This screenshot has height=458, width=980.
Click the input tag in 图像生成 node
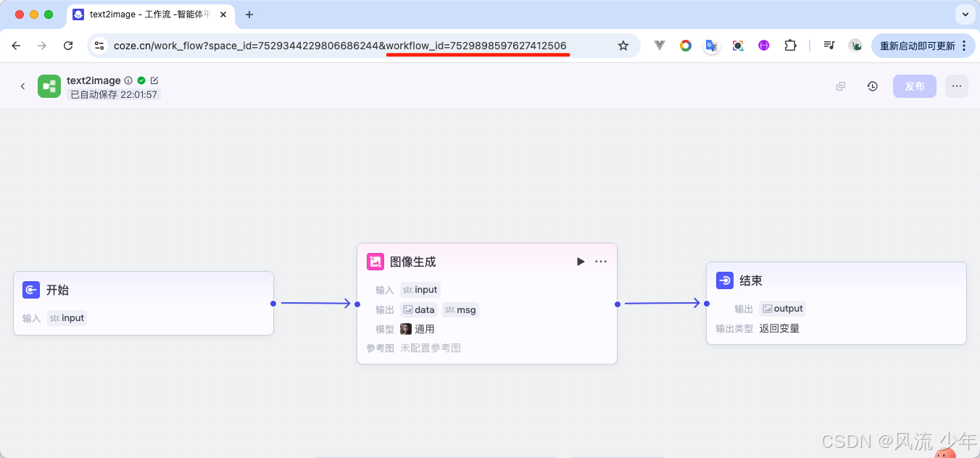point(420,290)
